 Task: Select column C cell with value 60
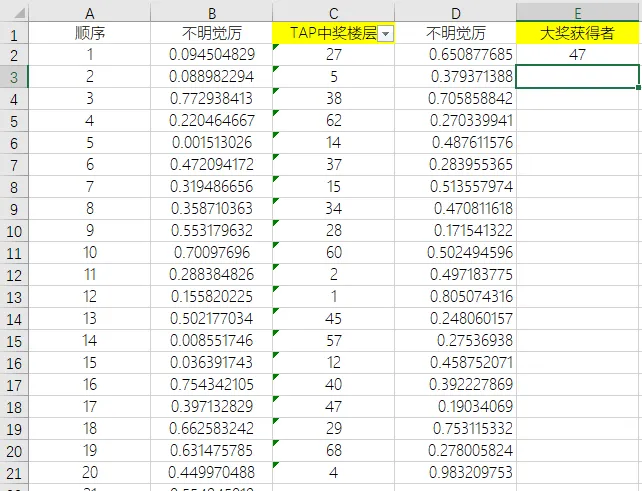tap(334, 252)
